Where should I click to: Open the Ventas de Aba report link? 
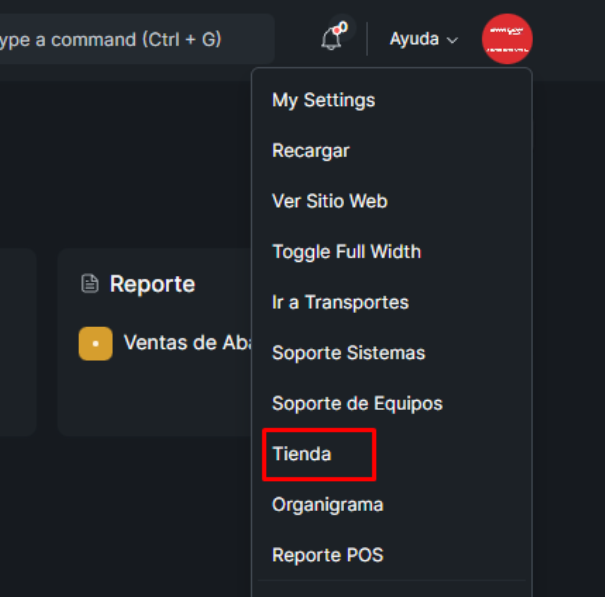186,343
